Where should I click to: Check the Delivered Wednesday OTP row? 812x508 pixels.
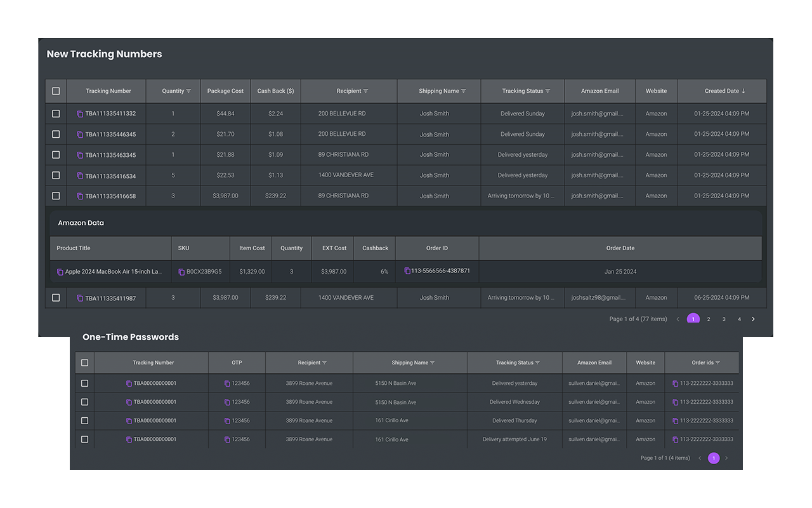tap(84, 401)
